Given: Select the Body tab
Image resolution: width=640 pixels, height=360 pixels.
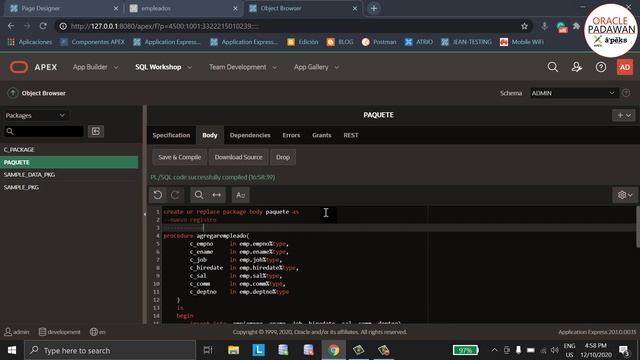Looking at the screenshot, I should 210,135.
